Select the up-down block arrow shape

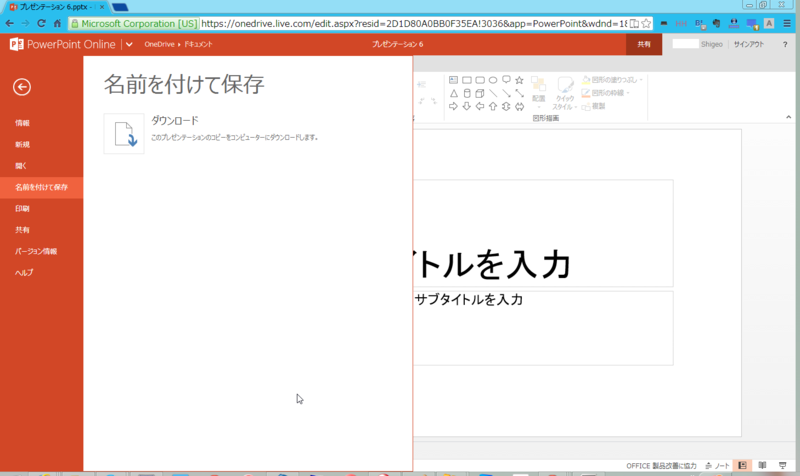click(506, 106)
